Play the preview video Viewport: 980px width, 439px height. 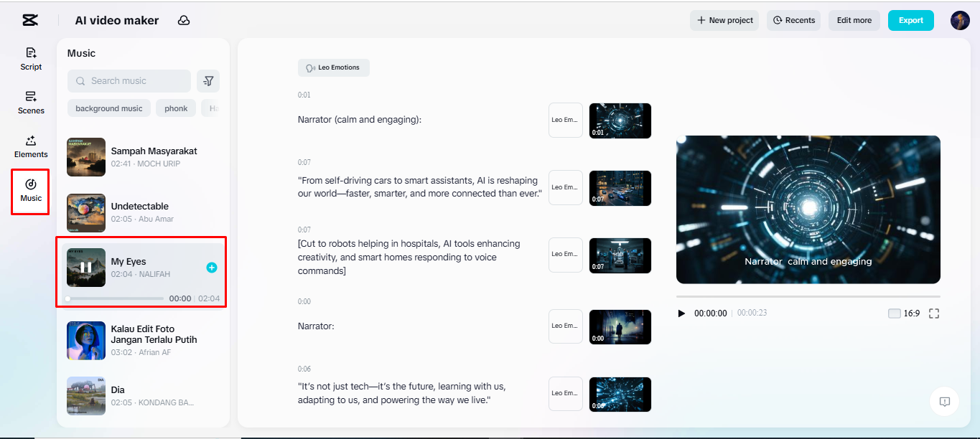[x=681, y=313]
